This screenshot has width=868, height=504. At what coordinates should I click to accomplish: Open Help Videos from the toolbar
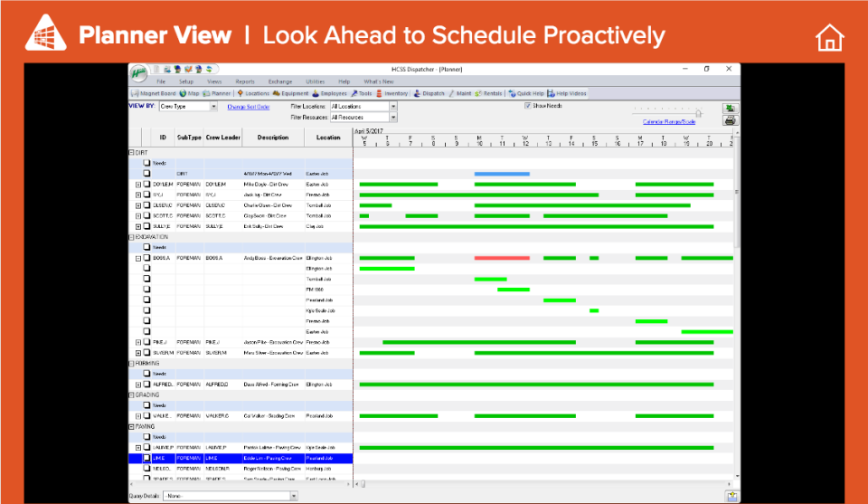(x=567, y=93)
